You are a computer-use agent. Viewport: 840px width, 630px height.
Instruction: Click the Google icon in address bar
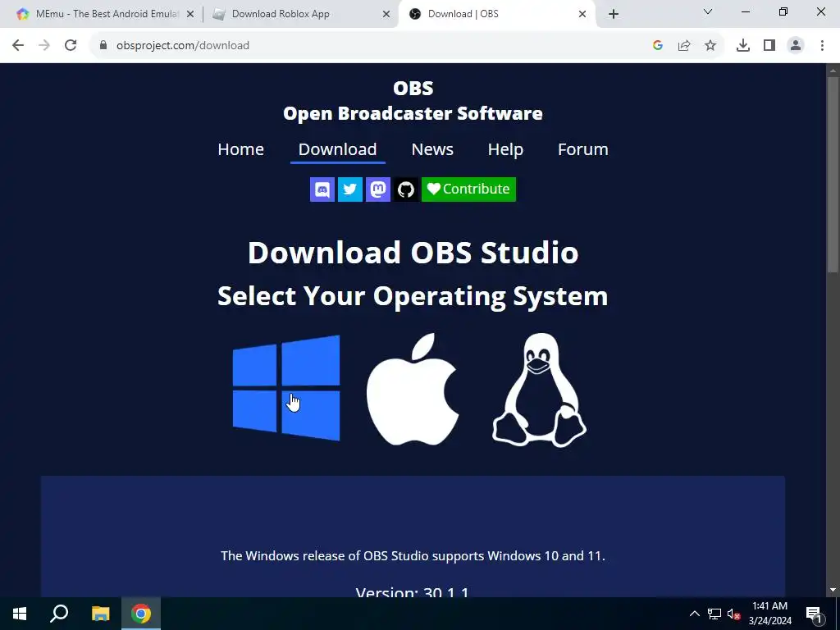tap(658, 46)
